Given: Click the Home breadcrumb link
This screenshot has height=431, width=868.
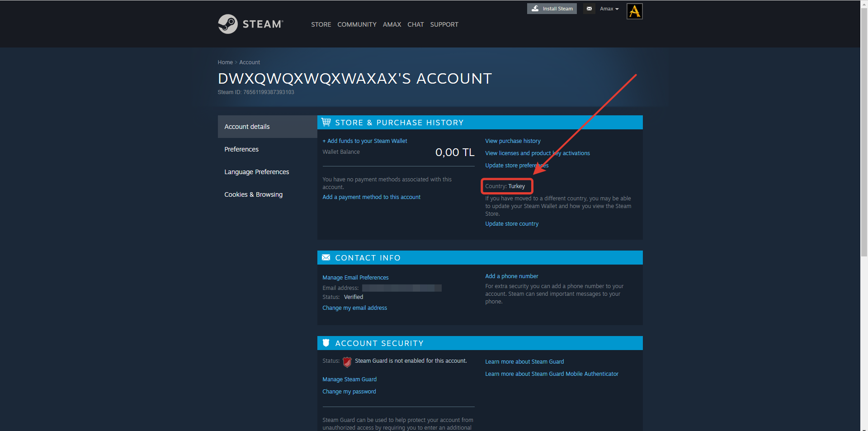Looking at the screenshot, I should pyautogui.click(x=225, y=62).
